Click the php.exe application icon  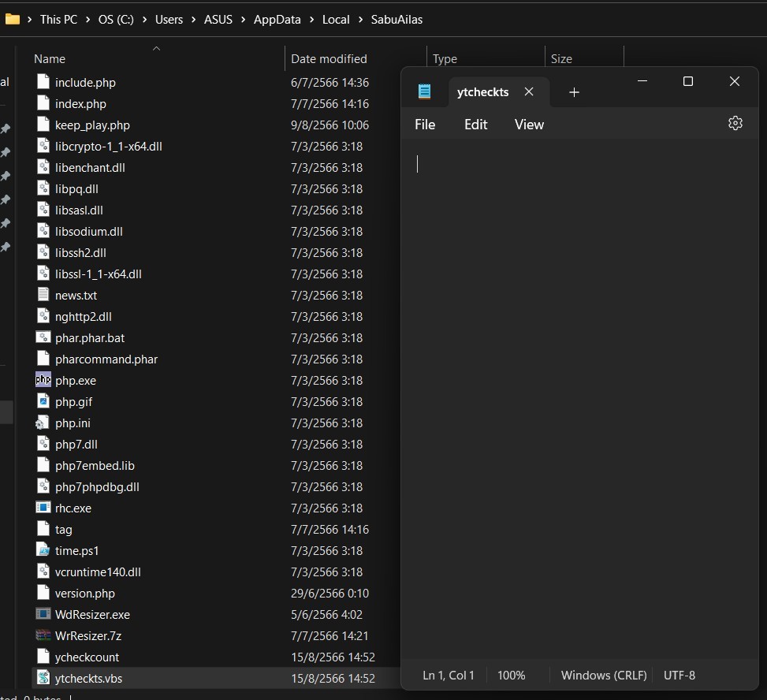pyautogui.click(x=43, y=380)
